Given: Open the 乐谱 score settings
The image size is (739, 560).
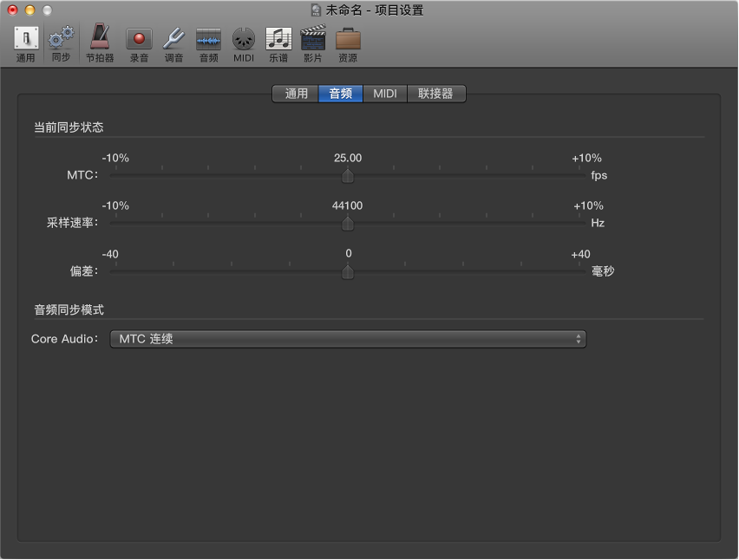Looking at the screenshot, I should [278, 44].
